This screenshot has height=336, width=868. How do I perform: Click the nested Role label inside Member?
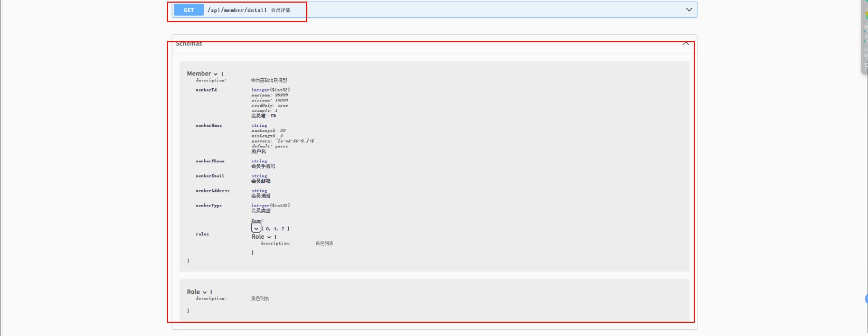coord(258,237)
